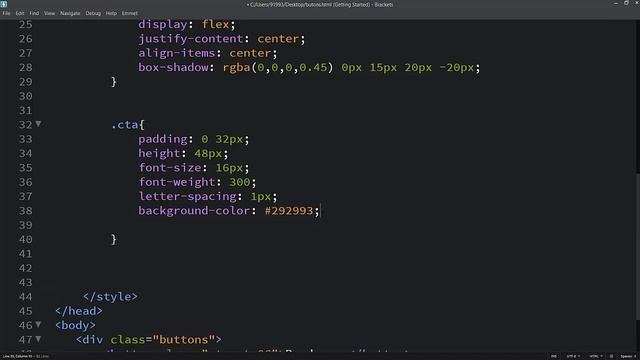Open the Edit menu
The image size is (640, 360).
coord(20,13)
